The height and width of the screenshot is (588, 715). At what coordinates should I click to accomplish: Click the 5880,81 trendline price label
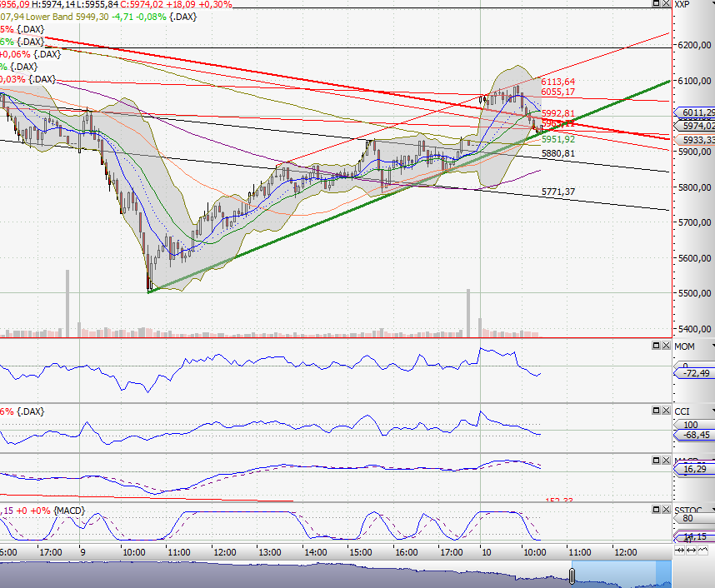pos(558,153)
